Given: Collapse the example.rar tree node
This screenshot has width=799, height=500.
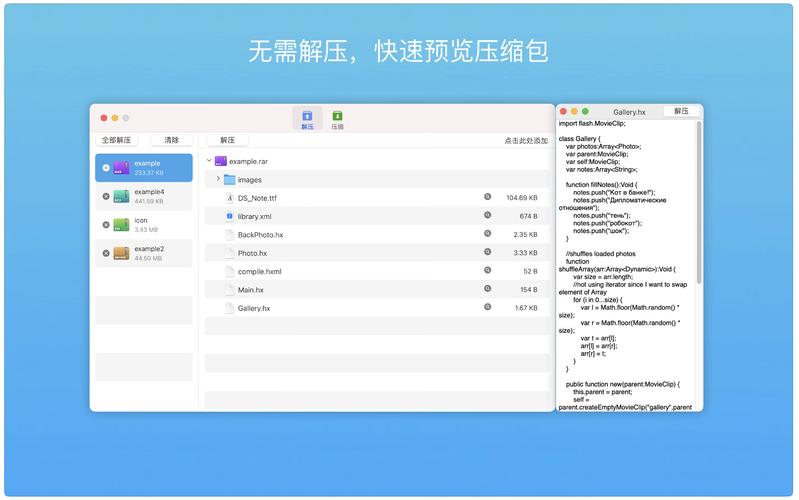Looking at the screenshot, I should click(x=209, y=161).
